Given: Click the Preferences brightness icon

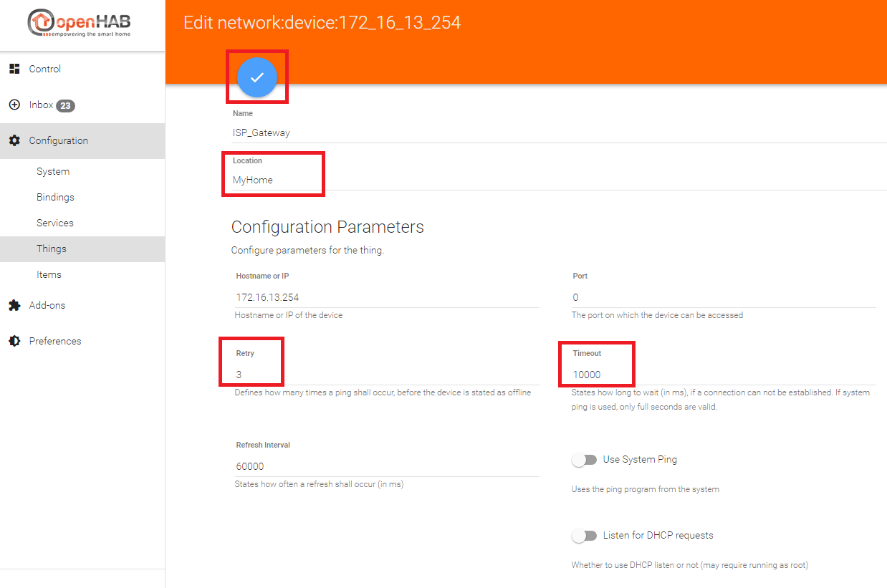Looking at the screenshot, I should (x=14, y=341).
